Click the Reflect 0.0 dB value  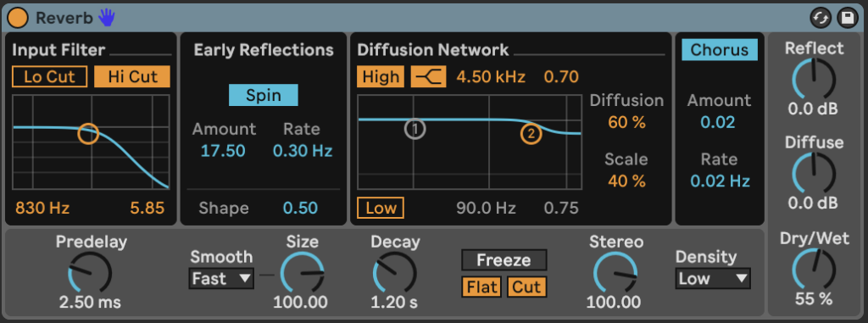(813, 109)
